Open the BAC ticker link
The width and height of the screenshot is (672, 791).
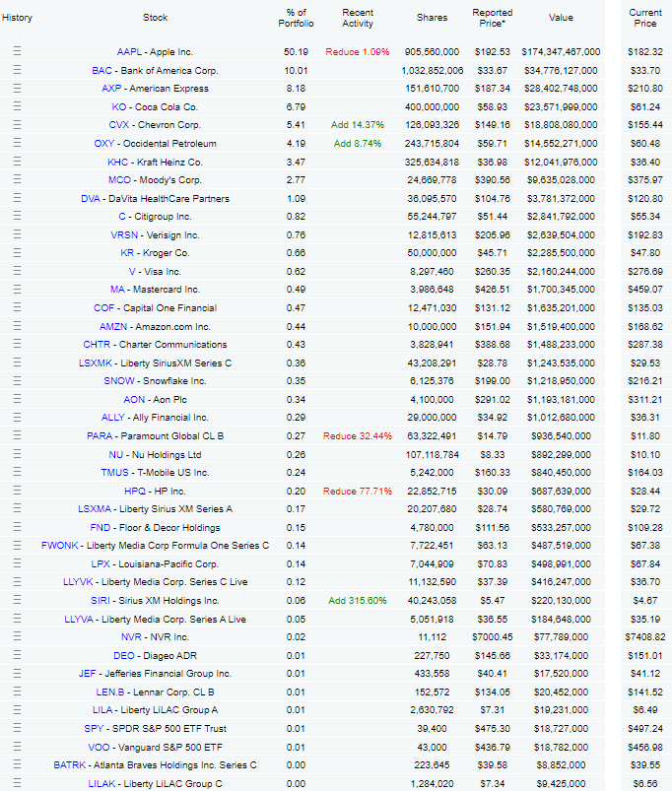pos(101,70)
